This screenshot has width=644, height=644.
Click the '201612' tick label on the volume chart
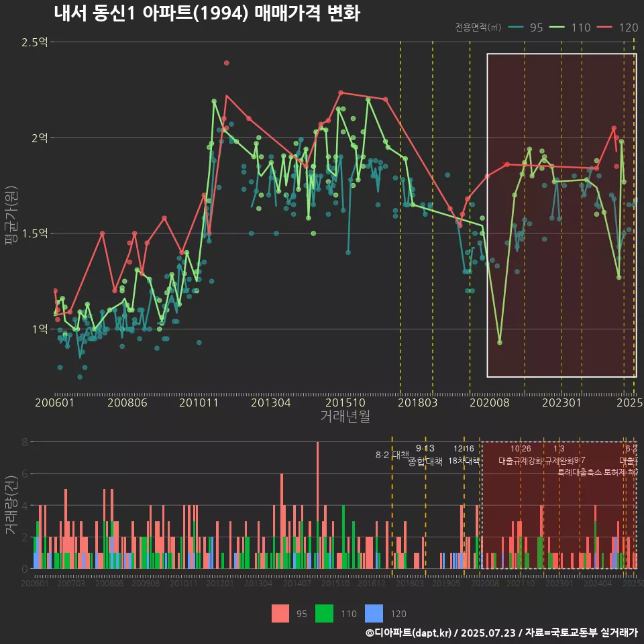click(372, 583)
